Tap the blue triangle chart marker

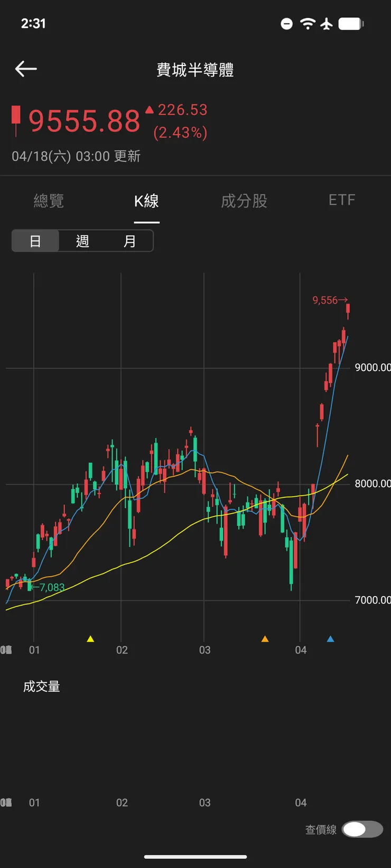coord(330,639)
